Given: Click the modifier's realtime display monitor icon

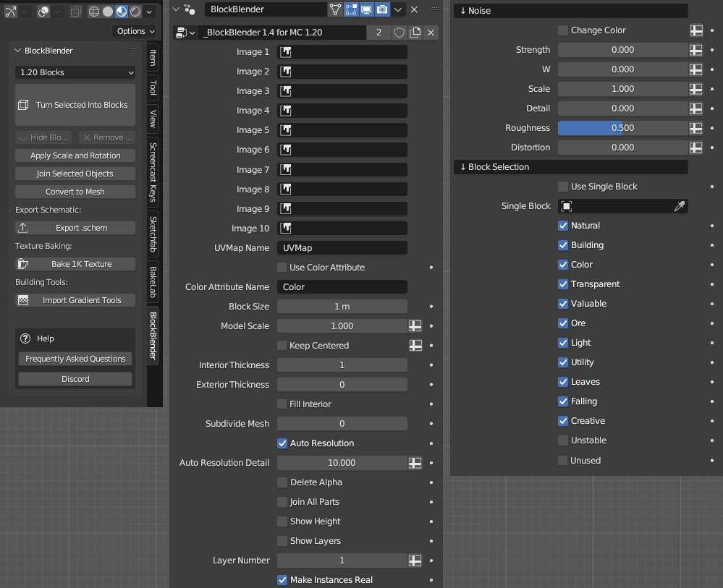Looking at the screenshot, I should (366, 9).
